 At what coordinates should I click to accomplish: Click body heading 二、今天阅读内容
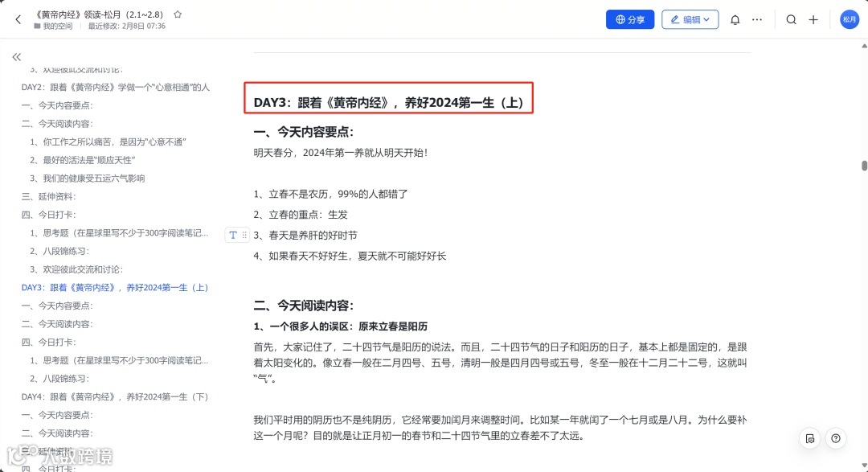pyautogui.click(x=303, y=306)
